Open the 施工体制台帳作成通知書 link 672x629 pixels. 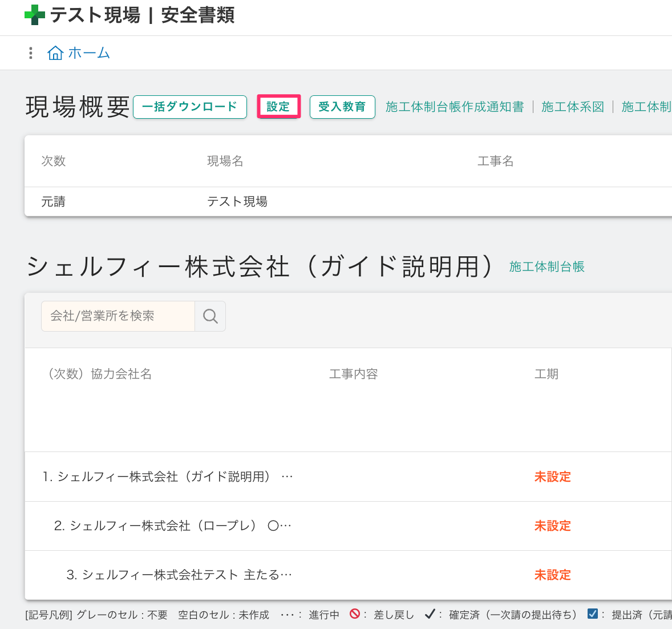[454, 107]
